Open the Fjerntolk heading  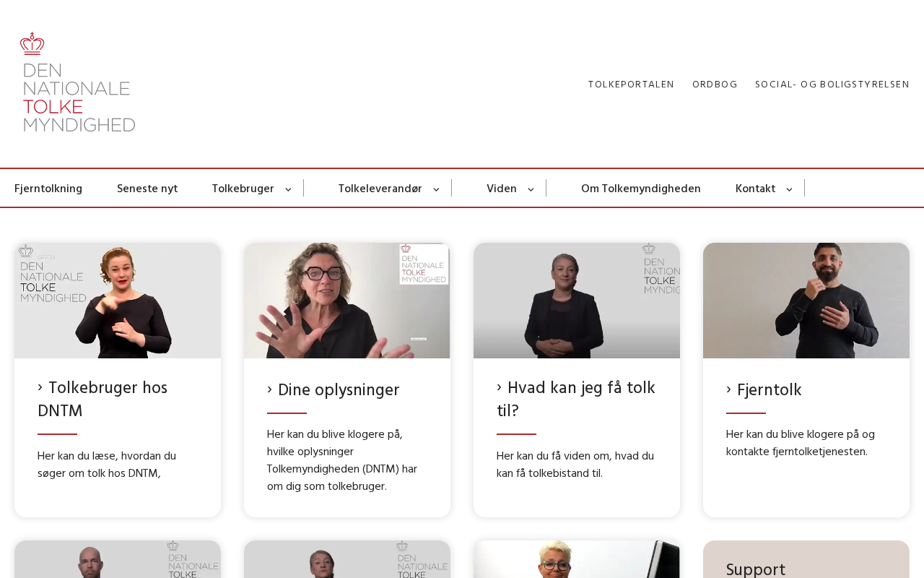pyautogui.click(x=764, y=390)
